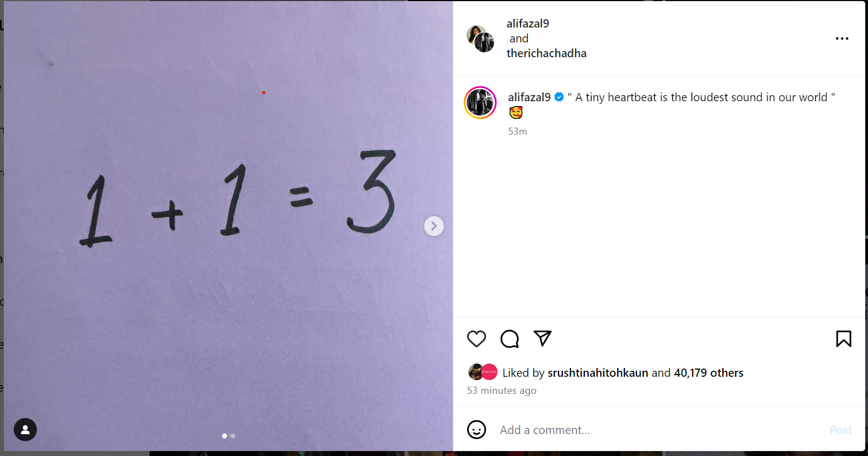This screenshot has height=456, width=868.
Task: Open the alifazal9 profile link in the header
Action: 528,24
